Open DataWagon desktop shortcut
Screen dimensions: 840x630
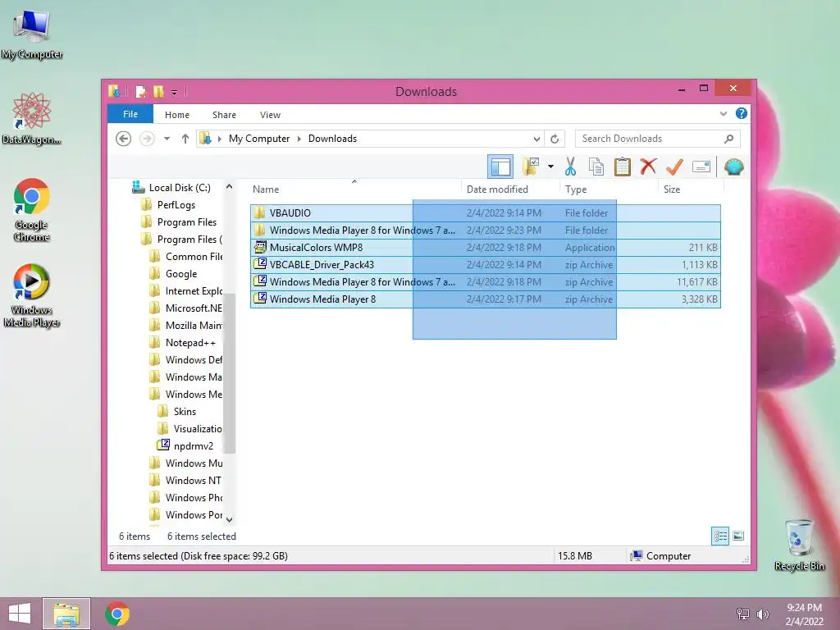pos(32,118)
